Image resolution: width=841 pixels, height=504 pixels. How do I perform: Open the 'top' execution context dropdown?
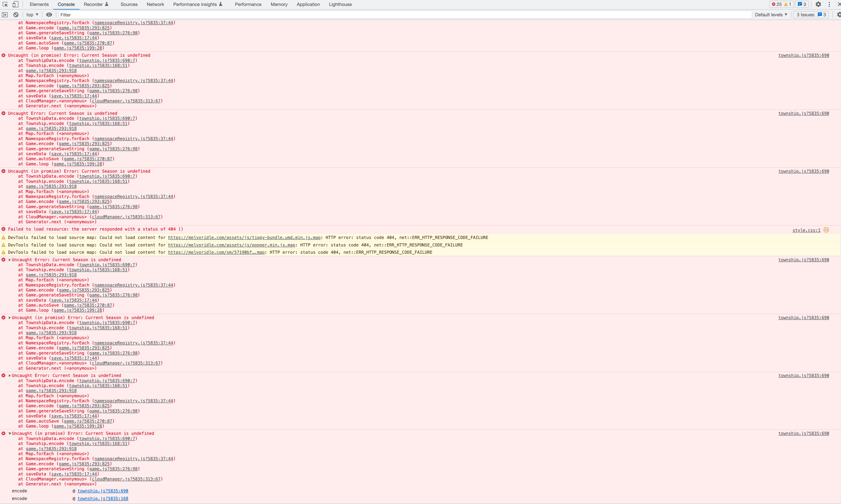coord(31,15)
